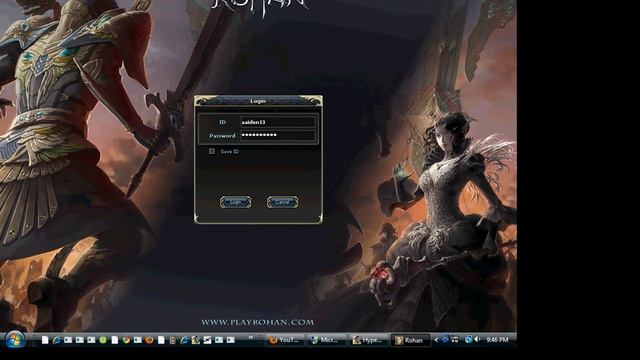The height and width of the screenshot is (360, 640).
Task: Click the Login button in the dialog
Action: tap(236, 202)
